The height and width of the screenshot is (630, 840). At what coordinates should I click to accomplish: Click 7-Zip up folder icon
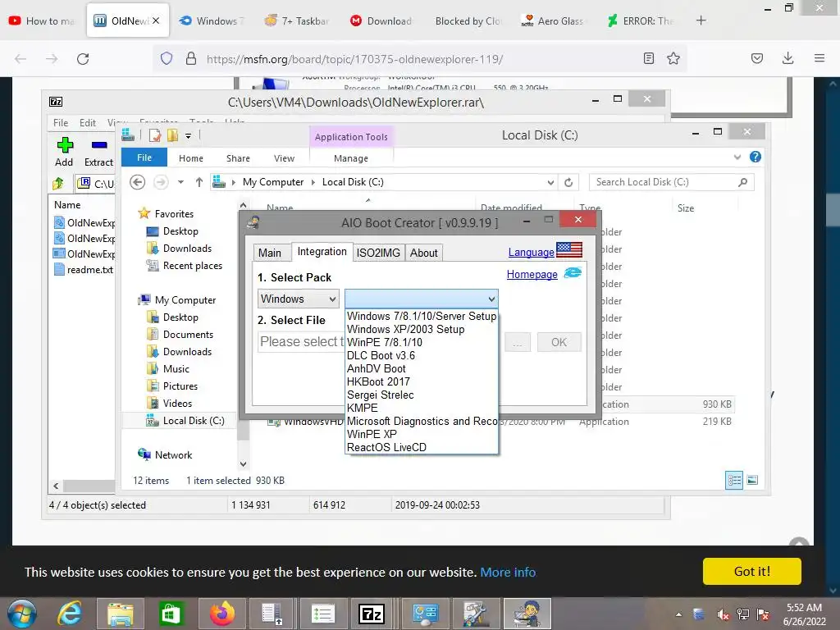[x=58, y=184]
